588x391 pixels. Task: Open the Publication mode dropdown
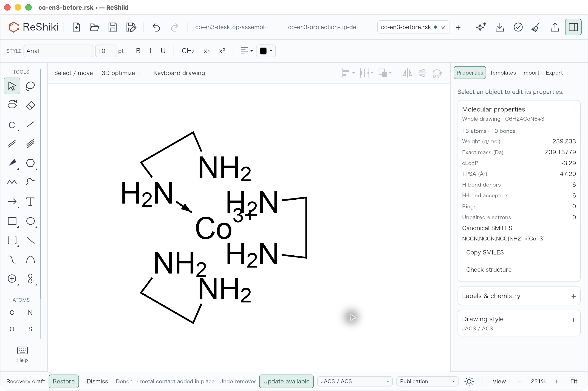[427, 381]
